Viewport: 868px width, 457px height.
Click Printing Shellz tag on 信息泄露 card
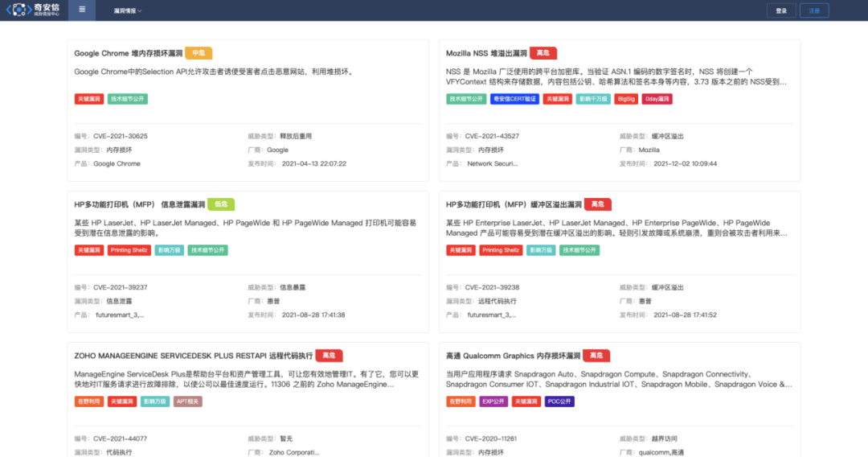tap(129, 250)
